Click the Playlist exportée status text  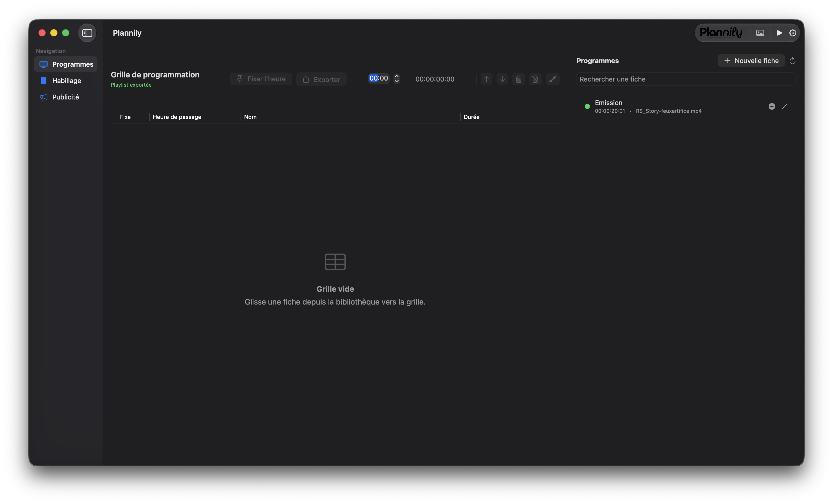(x=131, y=85)
